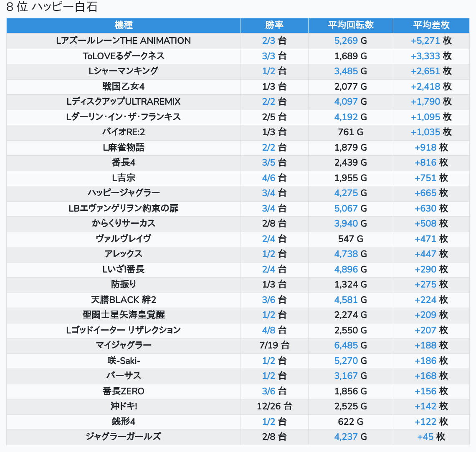Click the +45 枚 value
The height and width of the screenshot is (452, 476).
point(431,437)
